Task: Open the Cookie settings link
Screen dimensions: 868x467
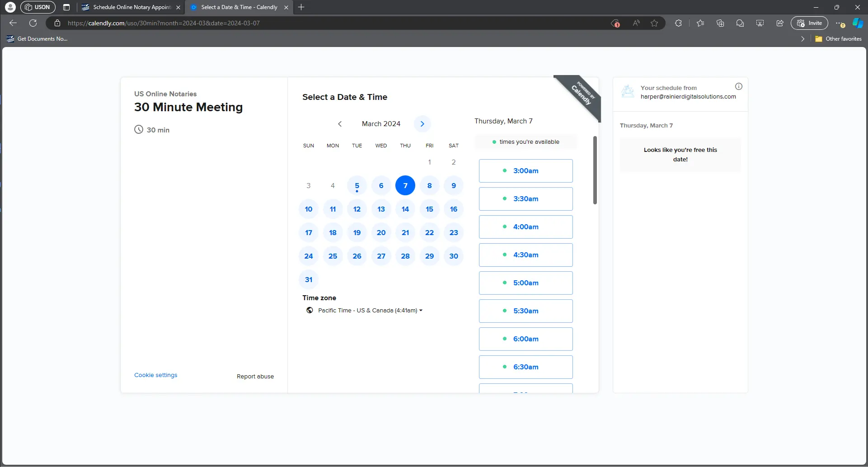Action: [155, 375]
